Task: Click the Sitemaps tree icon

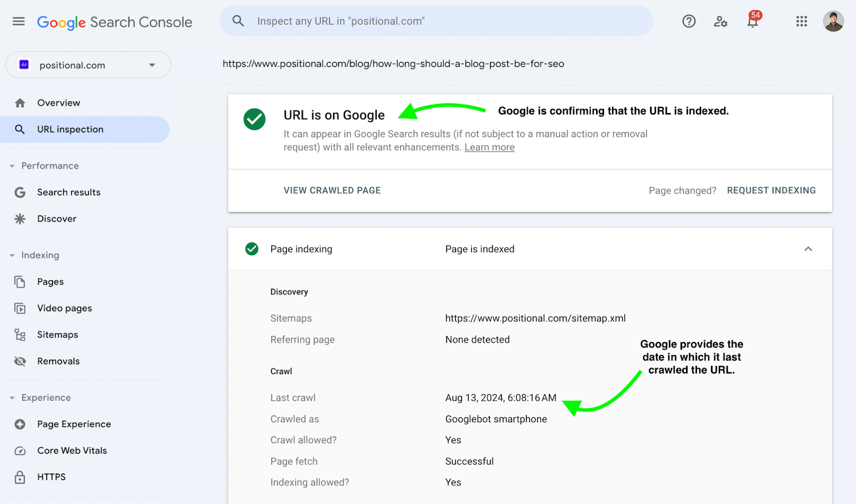Action: [x=20, y=335]
